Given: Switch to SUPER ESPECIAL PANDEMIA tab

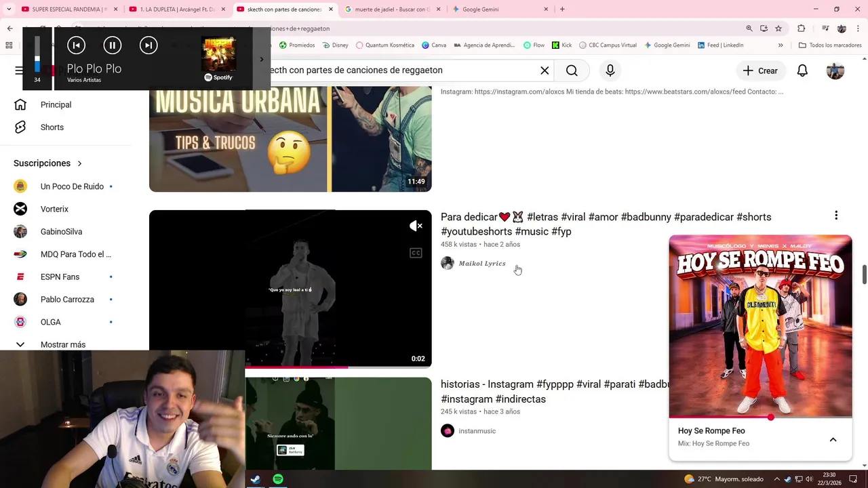Looking at the screenshot, I should click(x=64, y=9).
